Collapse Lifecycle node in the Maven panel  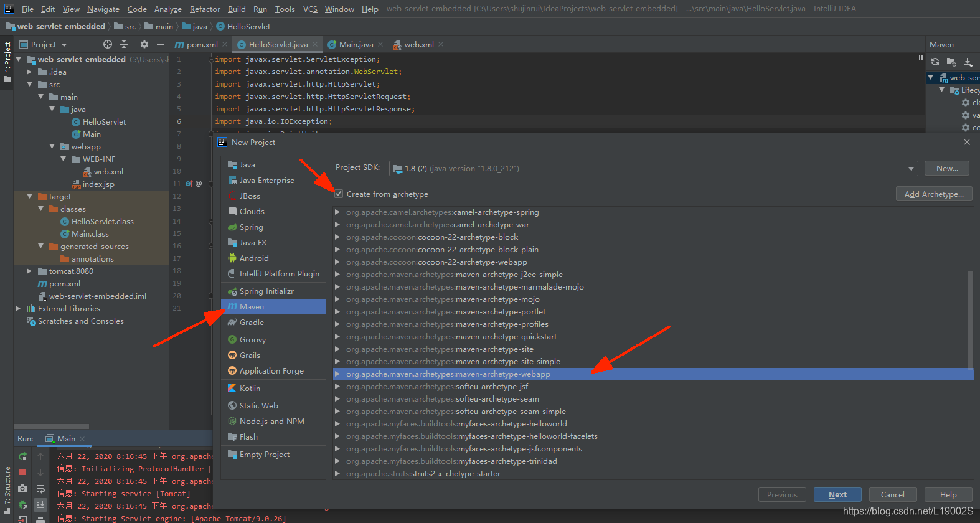click(942, 90)
